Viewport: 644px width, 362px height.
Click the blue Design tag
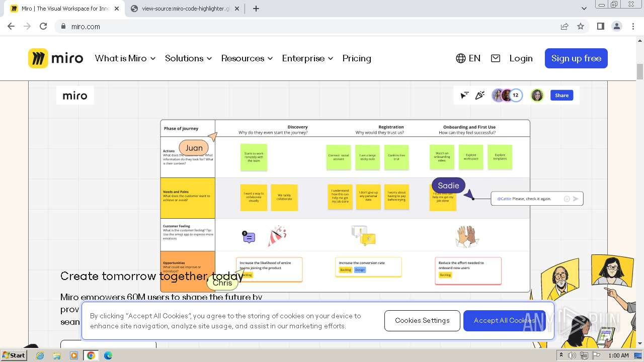coord(360,270)
